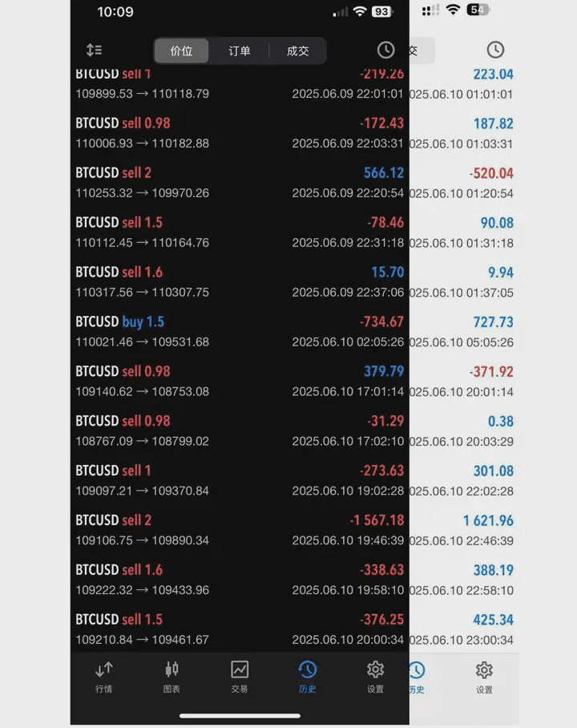Open the 行情 quotes tab icon
The width and height of the screenshot is (577, 728).
(x=104, y=676)
